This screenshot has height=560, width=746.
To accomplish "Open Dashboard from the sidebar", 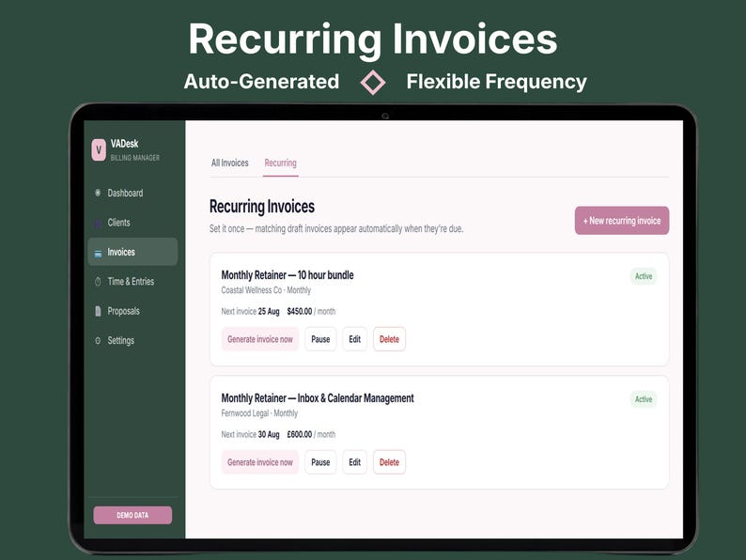I will coord(132,193).
